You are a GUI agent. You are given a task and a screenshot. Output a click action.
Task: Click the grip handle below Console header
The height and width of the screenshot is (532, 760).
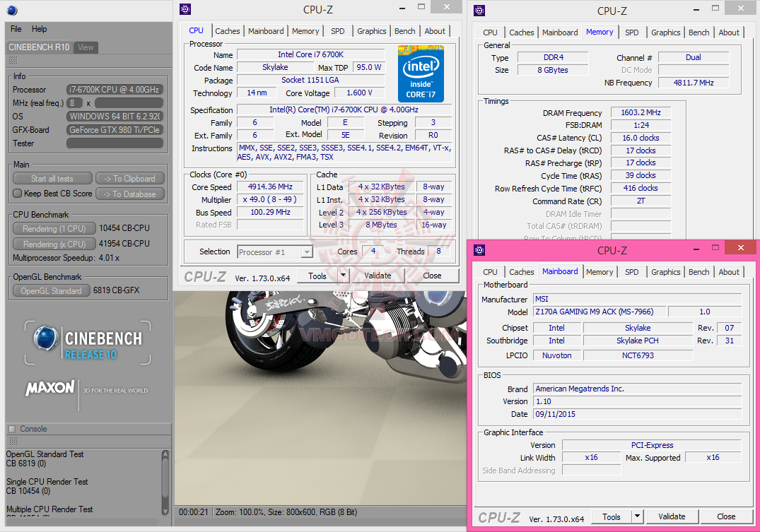pos(13,442)
